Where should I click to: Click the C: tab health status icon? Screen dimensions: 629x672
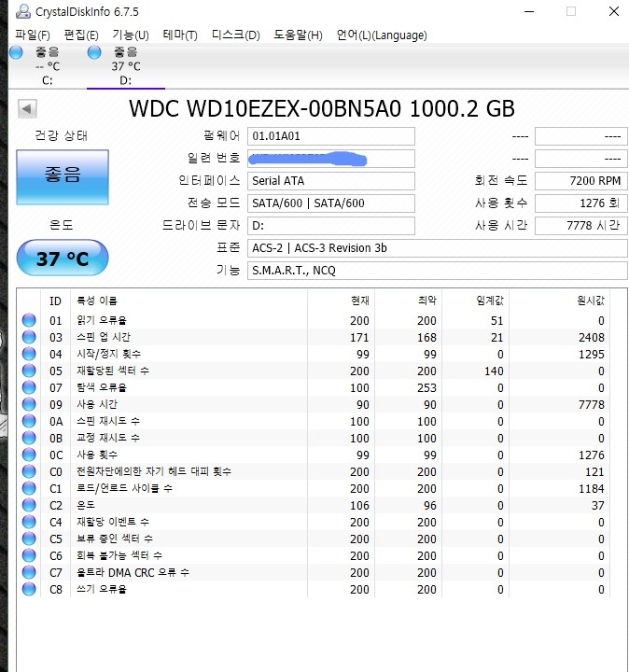click(x=16, y=52)
